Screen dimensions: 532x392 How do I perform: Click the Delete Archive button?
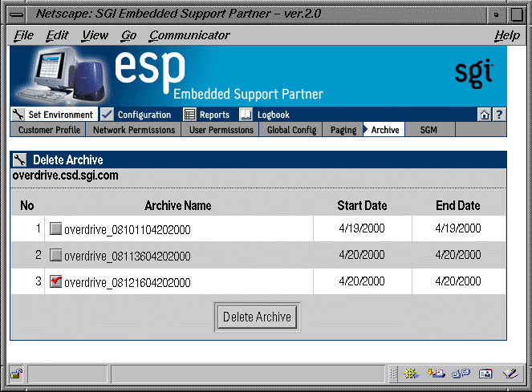(258, 317)
